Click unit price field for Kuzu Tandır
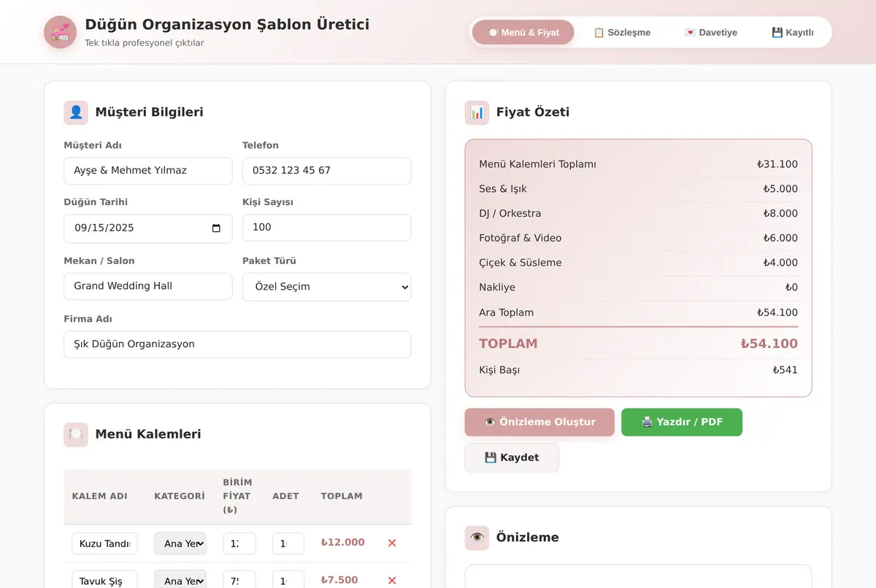Image resolution: width=876 pixels, height=588 pixels. point(239,543)
